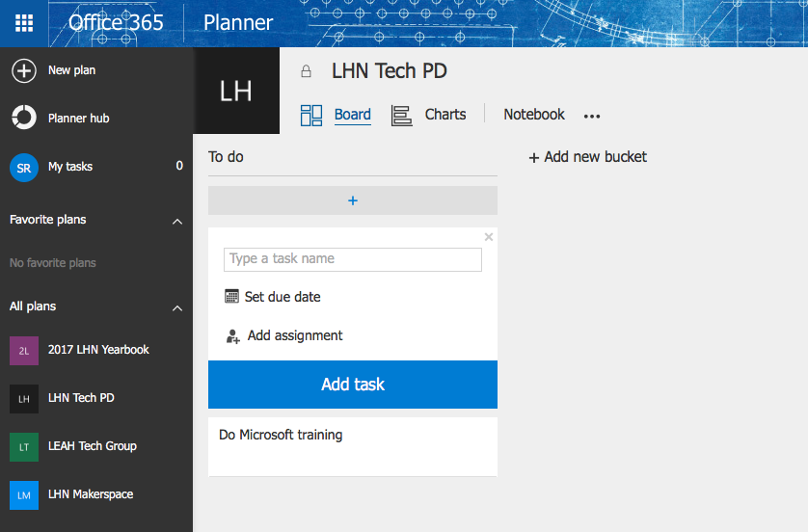Switch to the Charts tab
This screenshot has height=532, width=808.
click(x=445, y=115)
